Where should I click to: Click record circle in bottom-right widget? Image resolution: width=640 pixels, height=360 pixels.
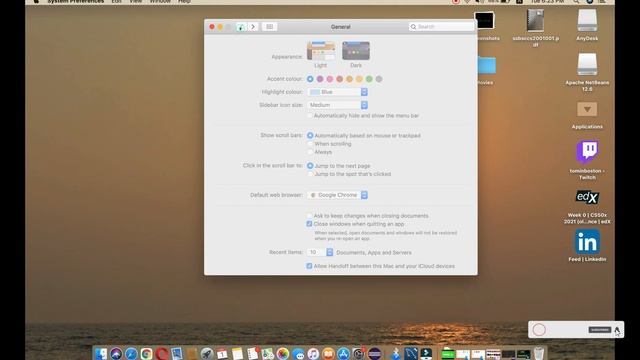pyautogui.click(x=539, y=330)
